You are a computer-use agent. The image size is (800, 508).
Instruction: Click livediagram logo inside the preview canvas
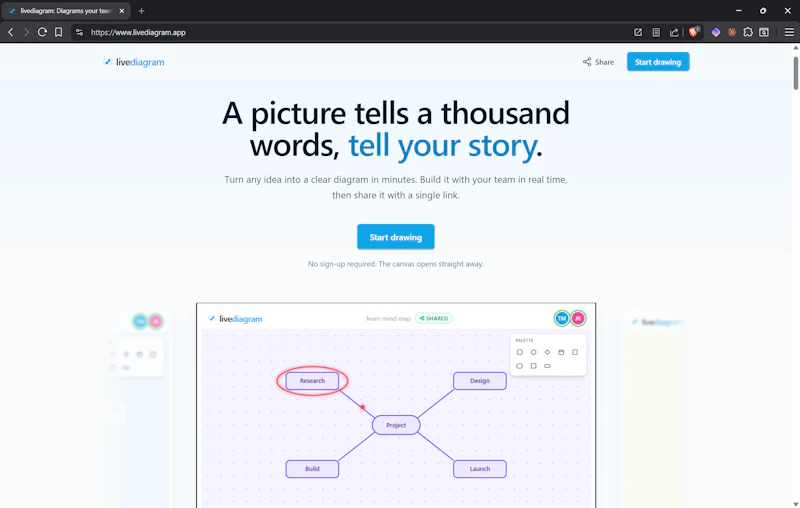pos(235,319)
